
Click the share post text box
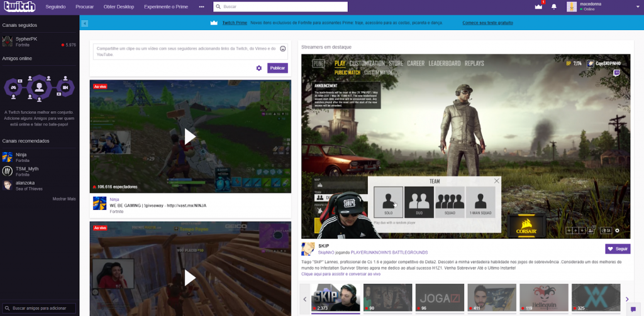click(x=191, y=52)
